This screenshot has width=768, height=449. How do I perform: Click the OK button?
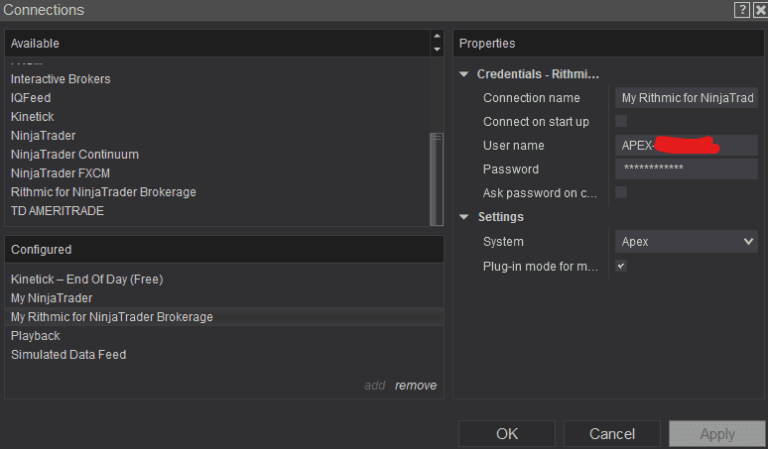coord(507,434)
